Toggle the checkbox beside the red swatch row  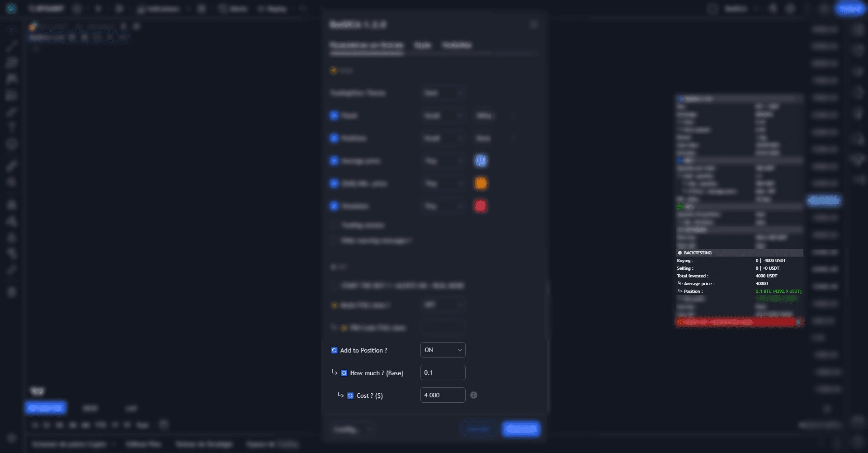click(x=334, y=206)
